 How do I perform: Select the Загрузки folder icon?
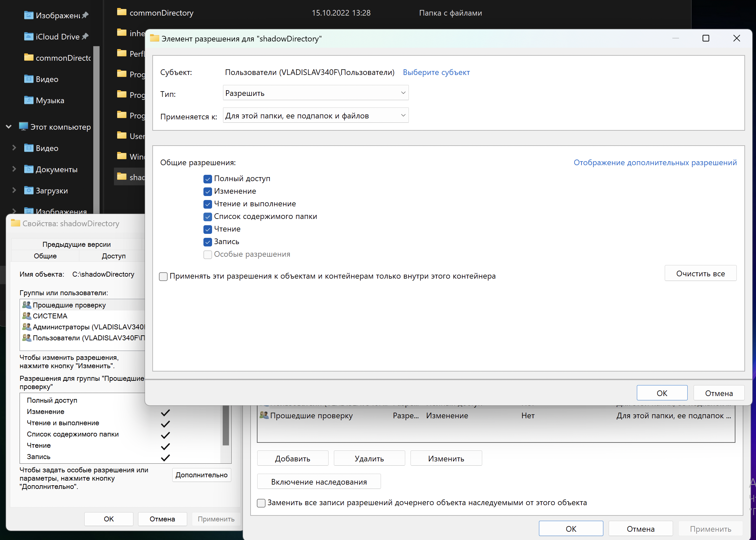click(x=29, y=190)
